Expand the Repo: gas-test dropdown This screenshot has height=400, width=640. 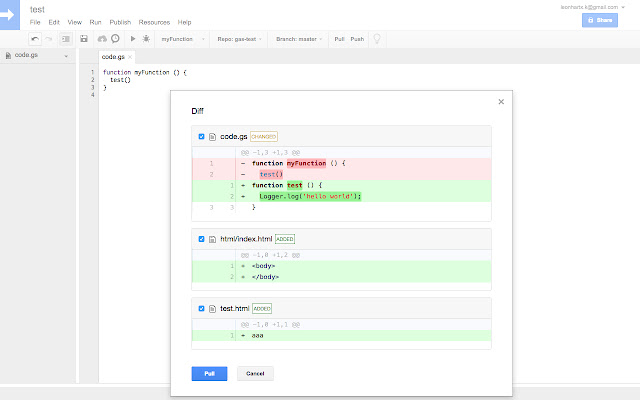click(x=239, y=39)
